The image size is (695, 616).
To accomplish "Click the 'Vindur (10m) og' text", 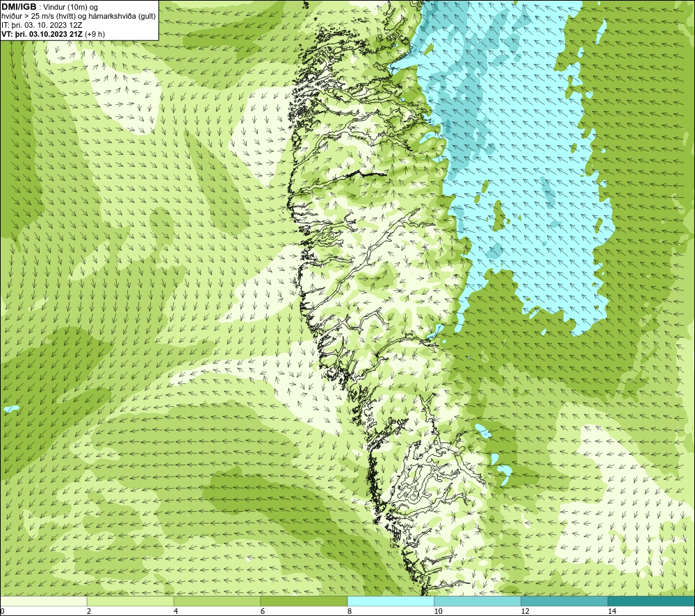I will [x=70, y=7].
